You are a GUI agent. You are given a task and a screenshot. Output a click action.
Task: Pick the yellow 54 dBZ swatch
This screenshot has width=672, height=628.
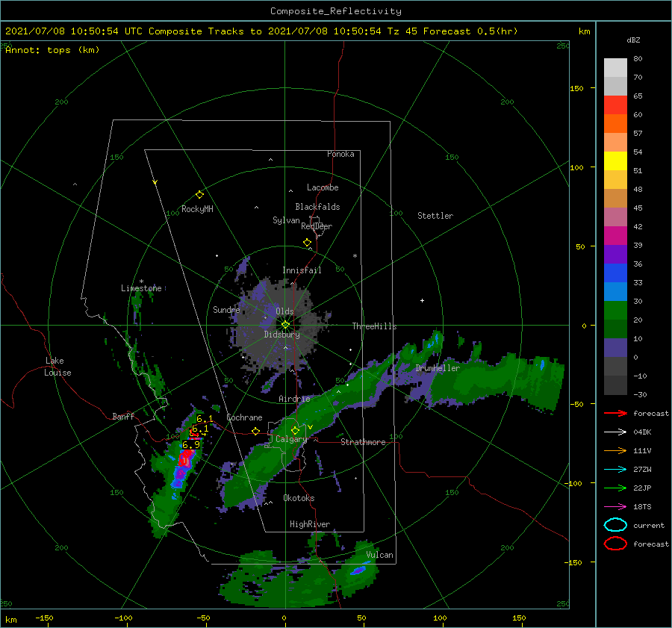615,161
